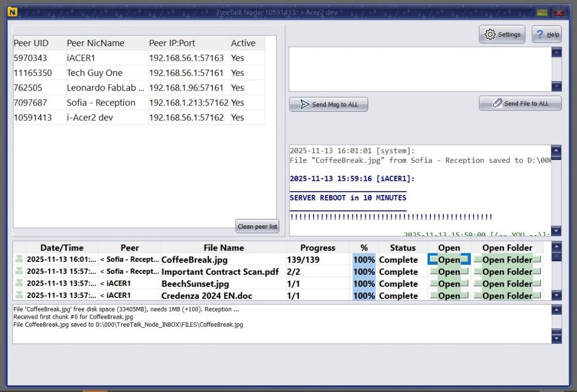Viewport: 577px width, 392px height.
Task: Click the paperclip icon on Send File button
Action: [497, 103]
